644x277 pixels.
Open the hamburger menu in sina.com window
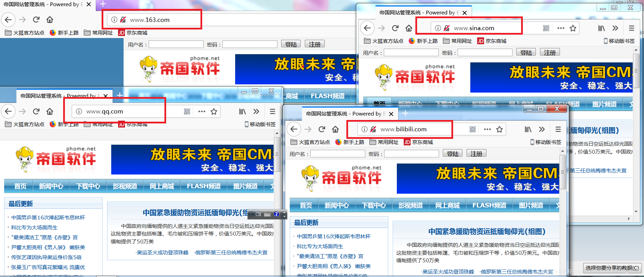pos(632,28)
